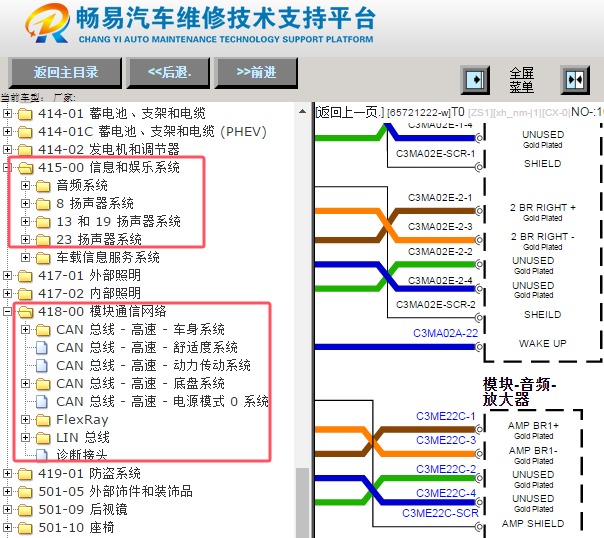The height and width of the screenshot is (538, 604).
Task: Select the 诊断接头 tree entry
Action: click(x=81, y=455)
